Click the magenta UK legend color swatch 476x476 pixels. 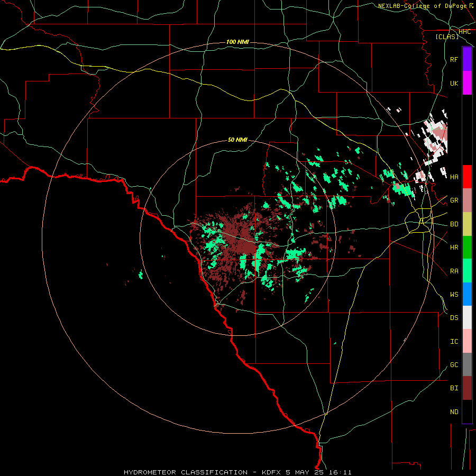coord(467,83)
